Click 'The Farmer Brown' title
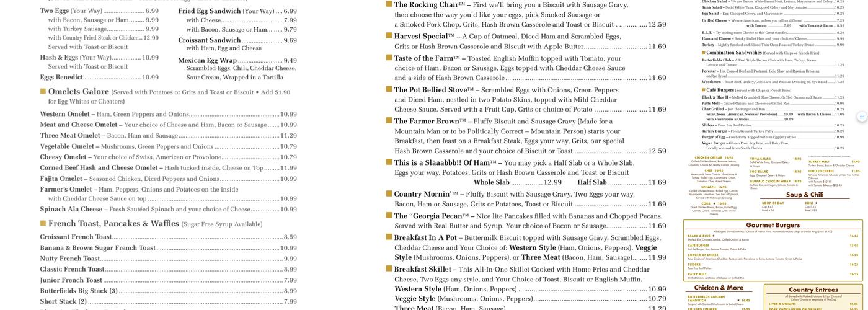This screenshot has width=868, height=310. click(x=427, y=122)
